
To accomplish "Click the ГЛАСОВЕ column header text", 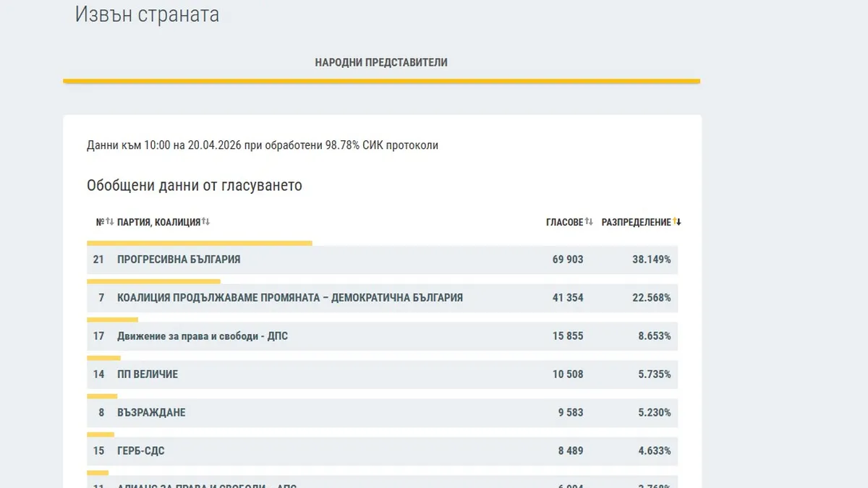I will click(563, 222).
